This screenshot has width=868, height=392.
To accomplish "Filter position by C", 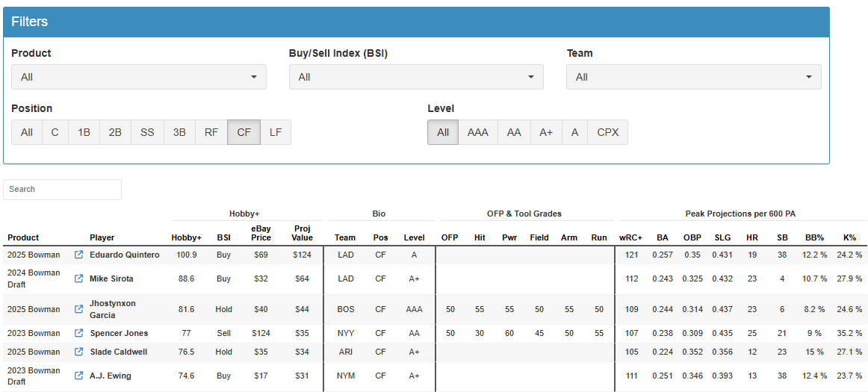I will (x=55, y=132).
